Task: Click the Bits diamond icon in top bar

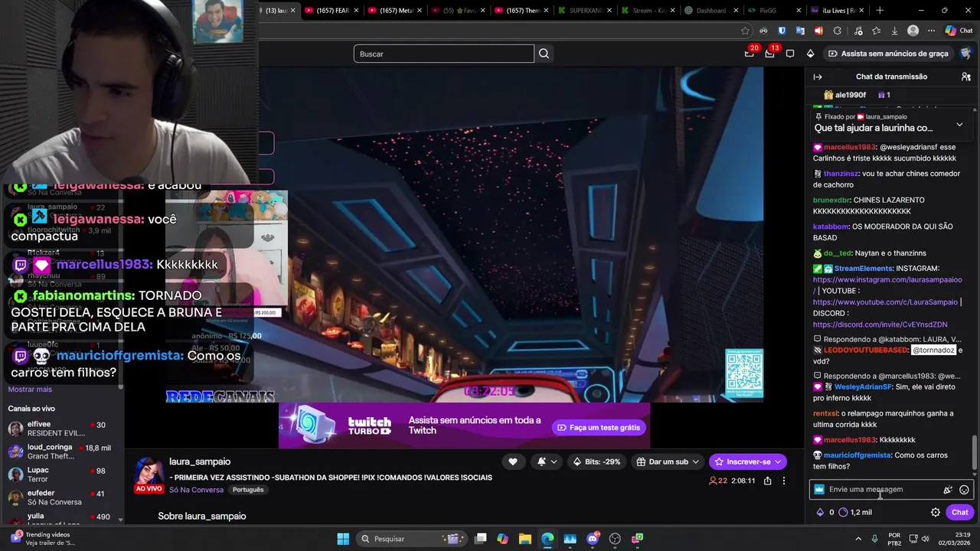Action: click(x=810, y=54)
